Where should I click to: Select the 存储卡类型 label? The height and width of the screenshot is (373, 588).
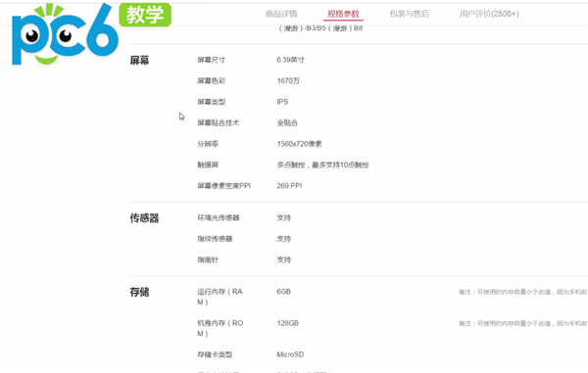tap(215, 354)
